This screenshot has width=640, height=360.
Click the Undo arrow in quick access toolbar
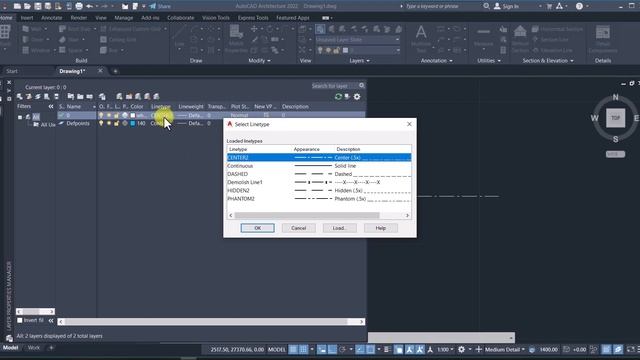coord(89,6)
